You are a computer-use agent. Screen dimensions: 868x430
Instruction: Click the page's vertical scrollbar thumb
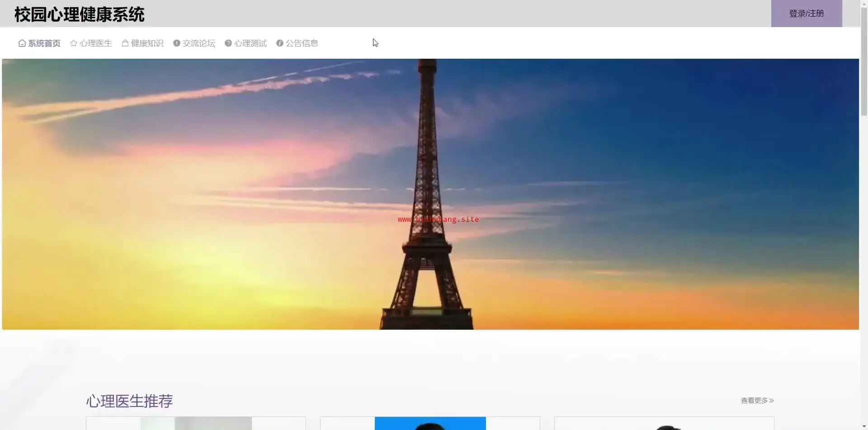[x=864, y=61]
